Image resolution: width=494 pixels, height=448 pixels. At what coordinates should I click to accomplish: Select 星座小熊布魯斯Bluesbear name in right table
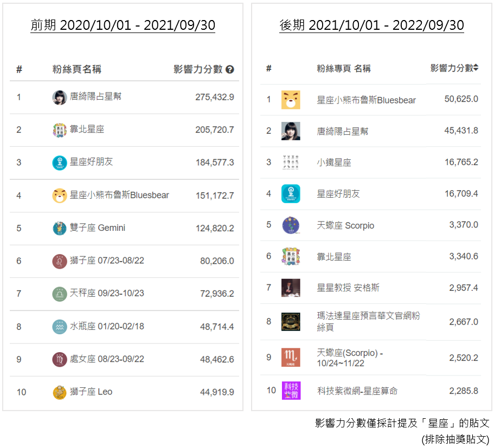click(367, 100)
